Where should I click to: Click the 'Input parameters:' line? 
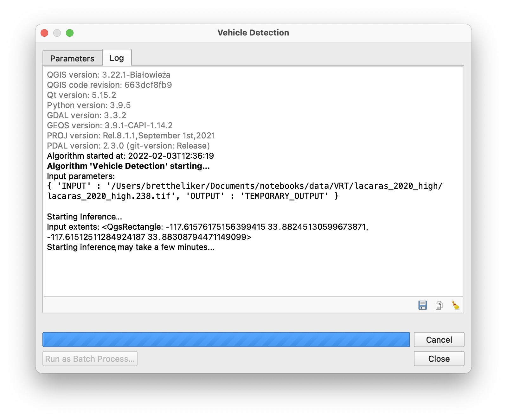point(81,176)
